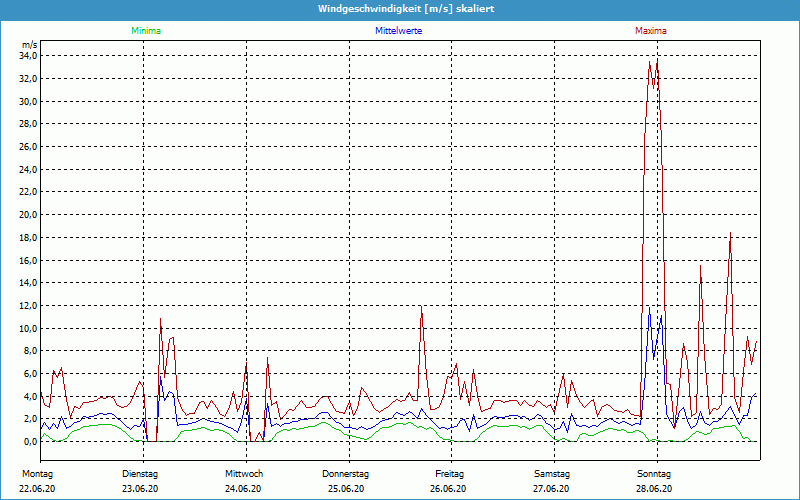Click the Donnerstag day label
Viewport: 800px width, 500px height.
pos(345,474)
